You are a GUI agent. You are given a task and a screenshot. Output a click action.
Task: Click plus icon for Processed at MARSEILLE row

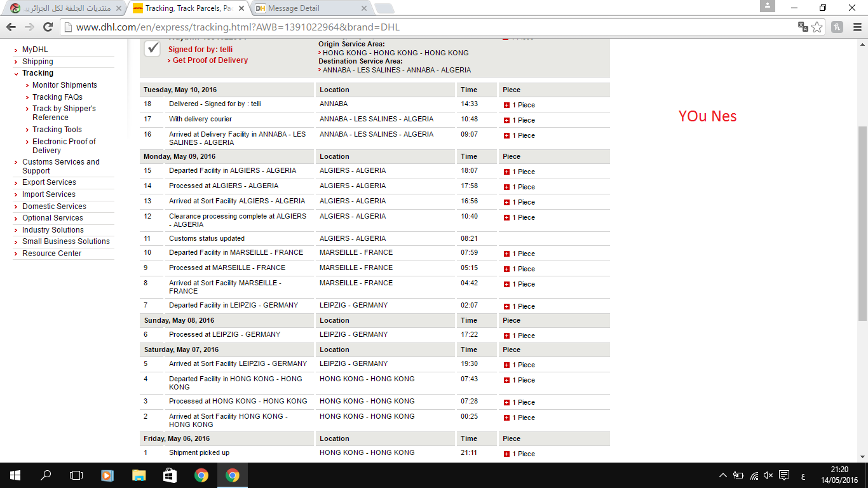point(506,269)
